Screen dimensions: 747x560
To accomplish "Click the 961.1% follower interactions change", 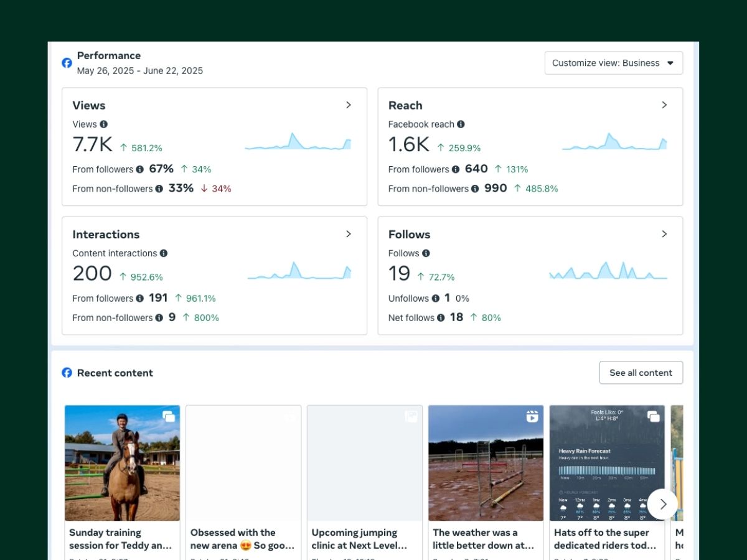I will (195, 298).
